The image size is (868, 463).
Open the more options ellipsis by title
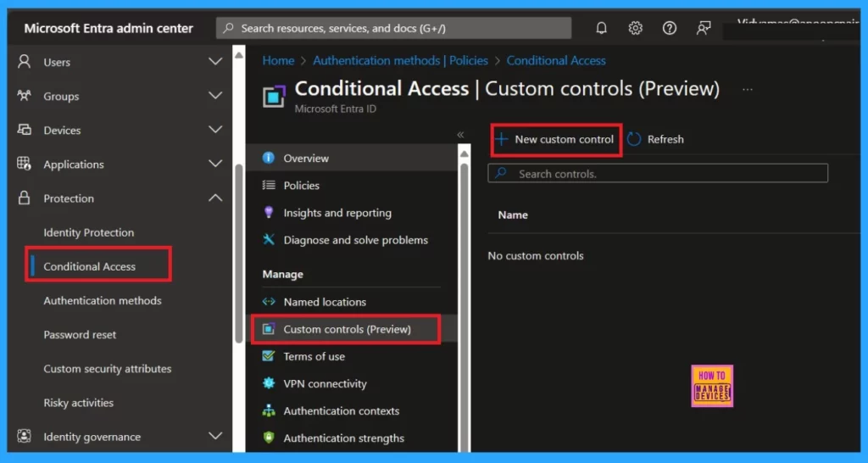pyautogui.click(x=748, y=90)
